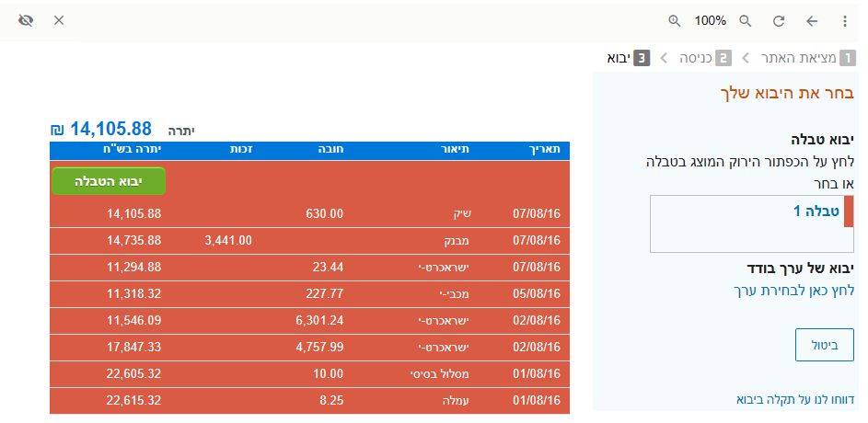
Task: Open the three-dot more options menu
Action: pos(845,20)
